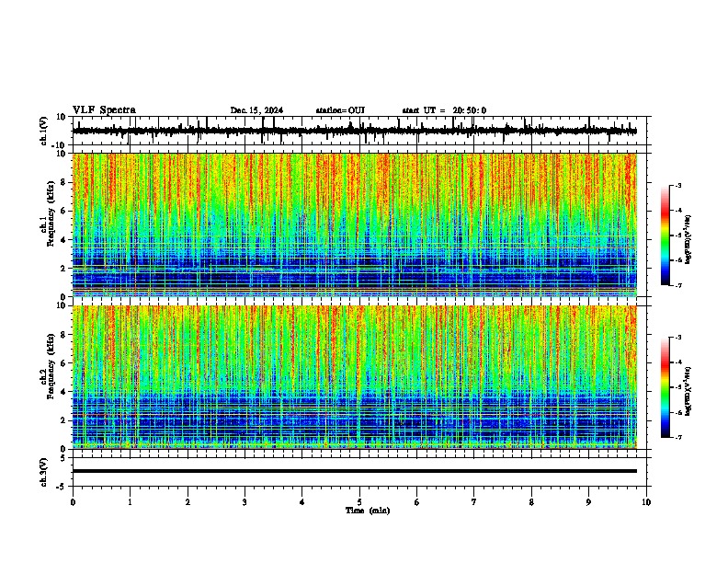Image resolution: width=728 pixels, height=563 pixels.
Task: Click the "ch.1(V)" waveform axis label
Action: [x=43, y=131]
